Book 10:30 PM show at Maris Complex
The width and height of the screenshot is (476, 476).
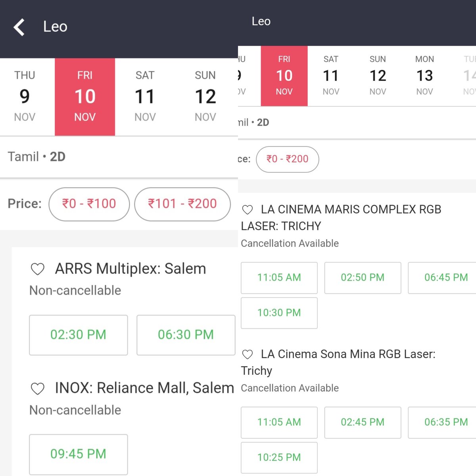click(x=279, y=313)
